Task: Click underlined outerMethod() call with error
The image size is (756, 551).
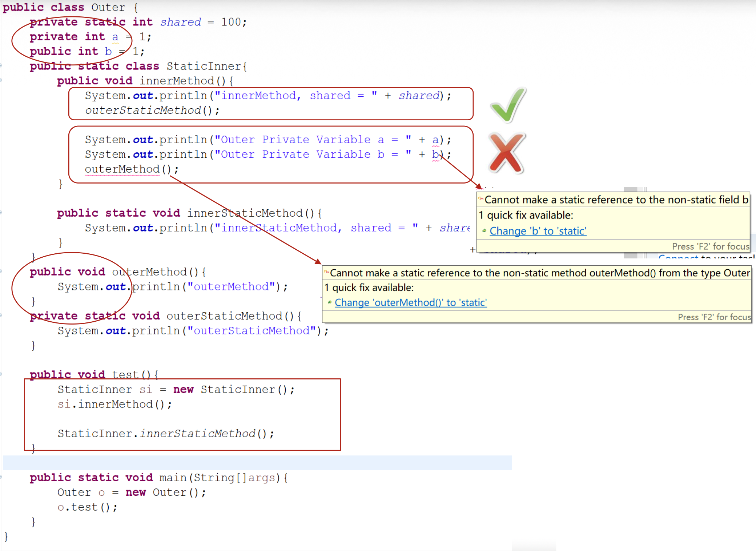Action: click(x=122, y=169)
